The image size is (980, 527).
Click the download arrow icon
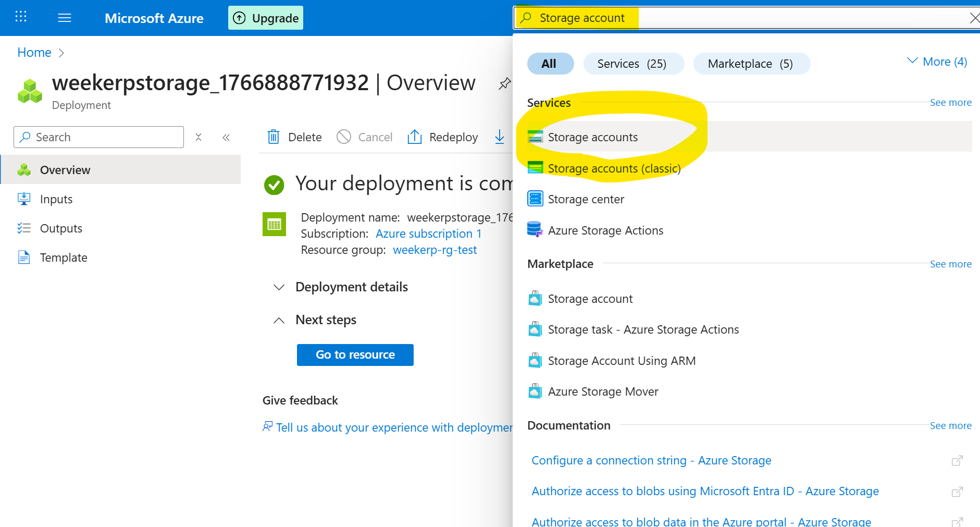tap(499, 137)
